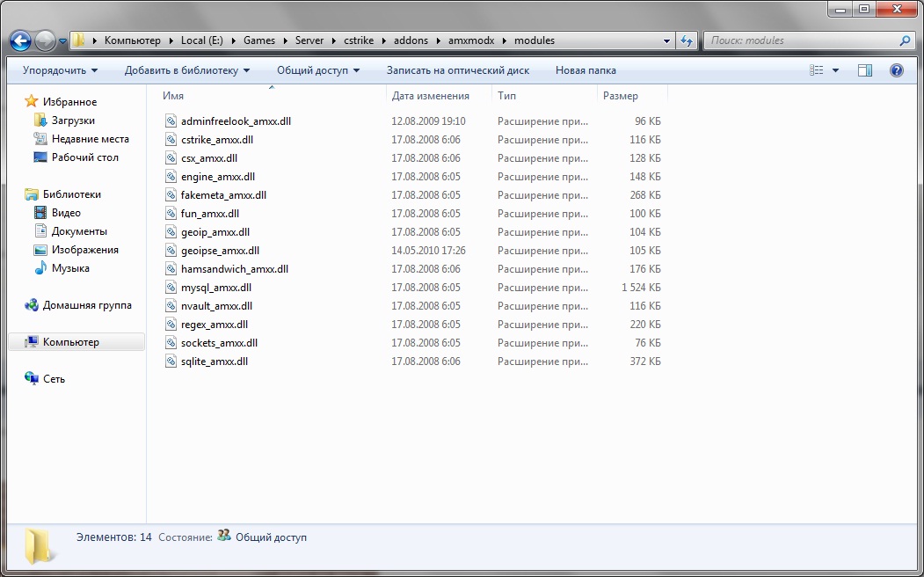Sort by the Дата изменения column header

(x=439, y=96)
